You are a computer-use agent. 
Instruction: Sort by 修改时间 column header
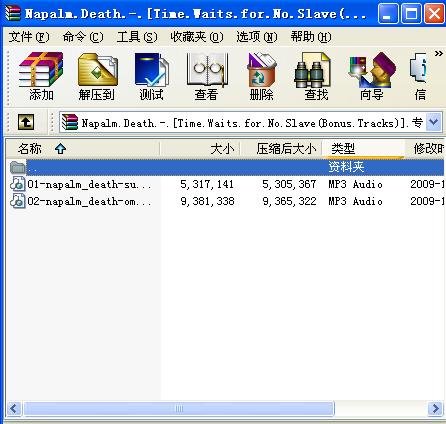[x=425, y=149]
